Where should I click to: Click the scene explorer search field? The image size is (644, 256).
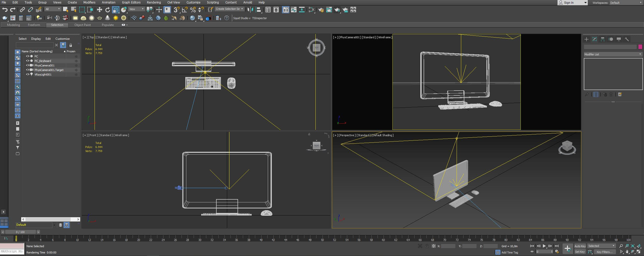[x=35, y=45]
